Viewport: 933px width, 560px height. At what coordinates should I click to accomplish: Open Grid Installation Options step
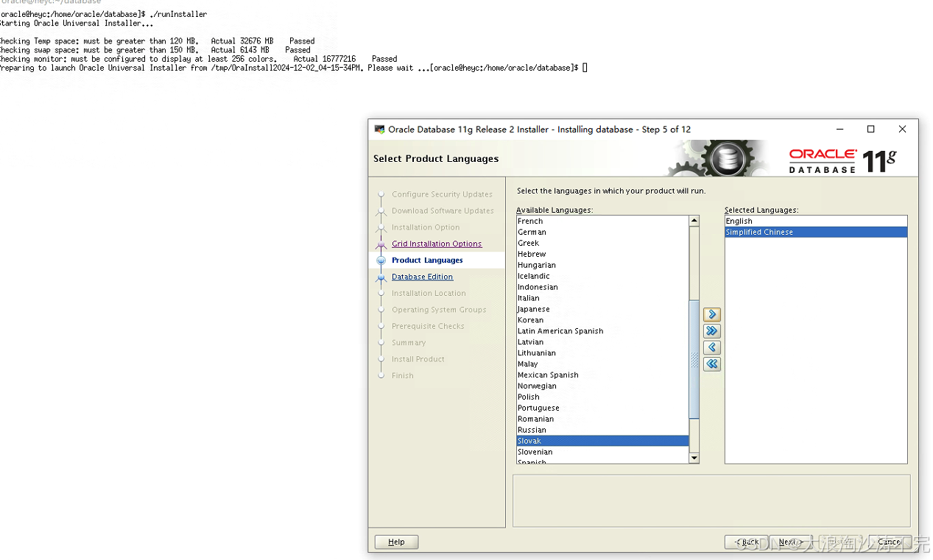tap(437, 244)
